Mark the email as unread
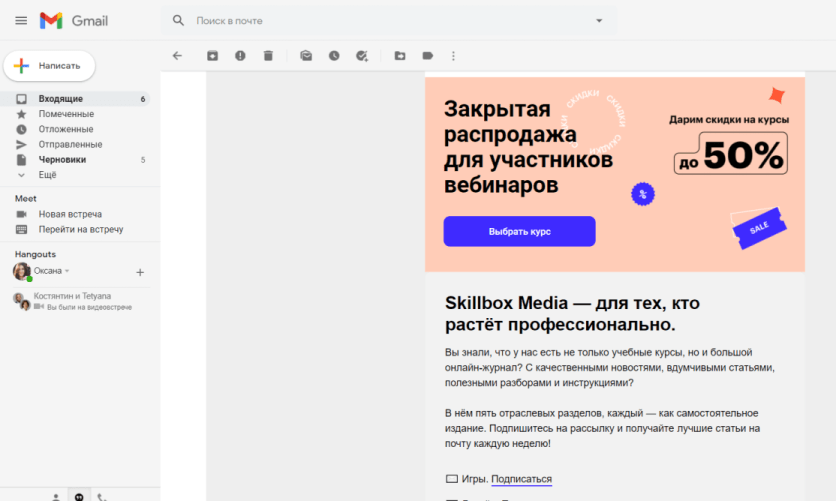Viewport: 836px width, 501px height. [306, 56]
